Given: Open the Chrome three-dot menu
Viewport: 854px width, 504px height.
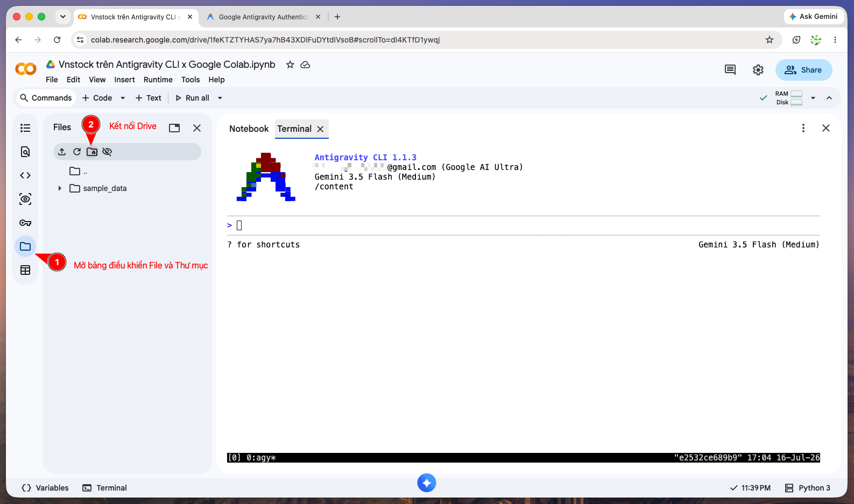Looking at the screenshot, I should tap(835, 40).
